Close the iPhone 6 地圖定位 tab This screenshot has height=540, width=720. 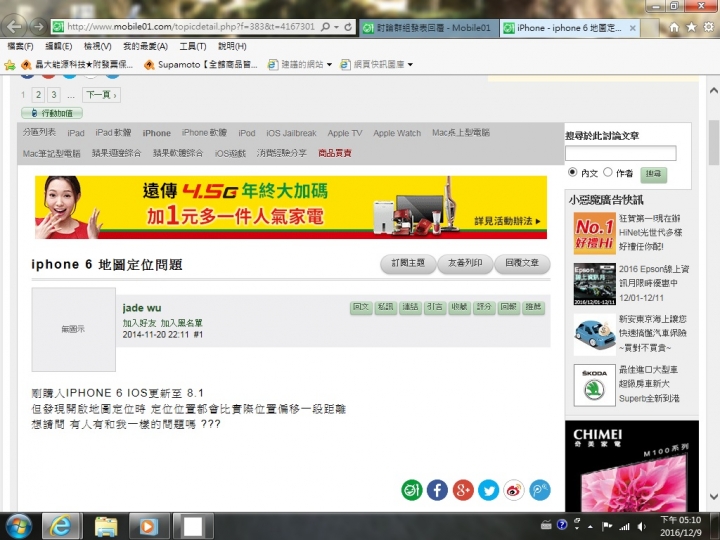pyautogui.click(x=632, y=28)
